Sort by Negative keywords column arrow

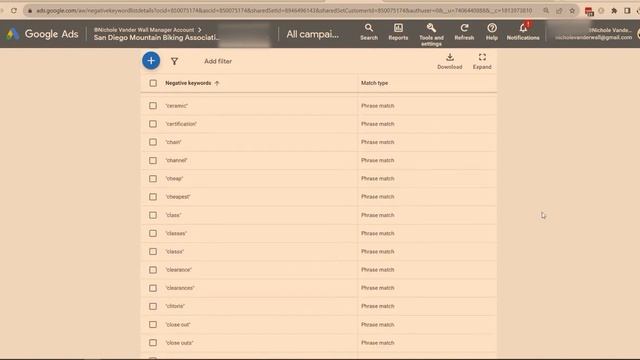(217, 83)
